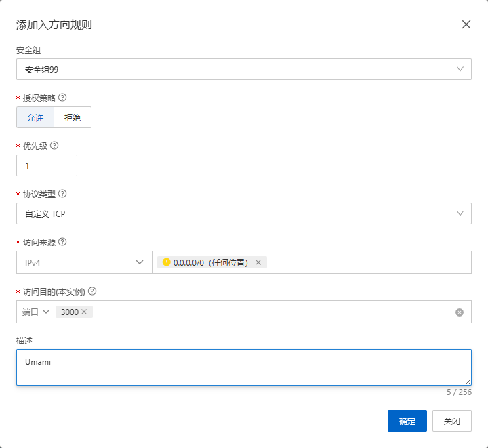488x448 pixels.
Task: Open help icon next to 优先级
Action: click(54, 145)
